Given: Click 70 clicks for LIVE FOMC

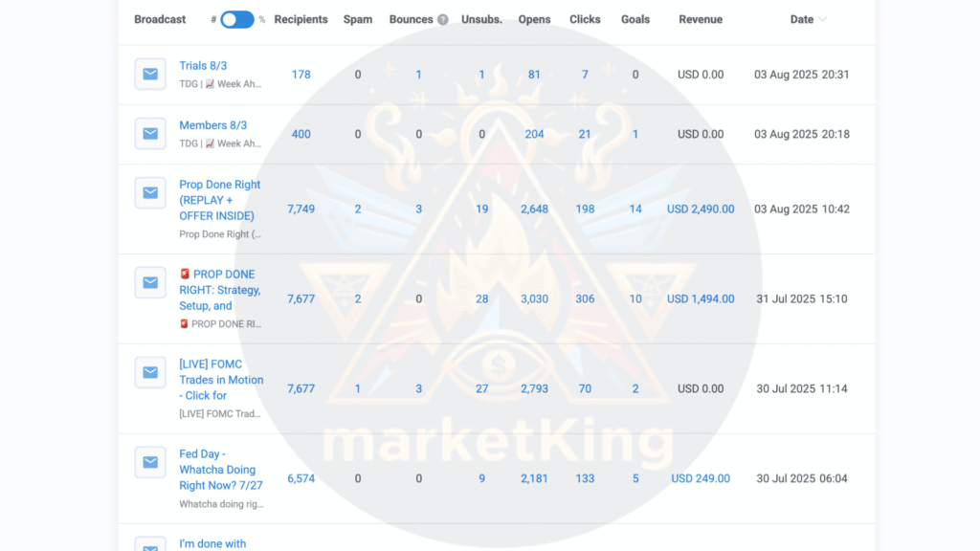Looking at the screenshot, I should [x=585, y=388].
